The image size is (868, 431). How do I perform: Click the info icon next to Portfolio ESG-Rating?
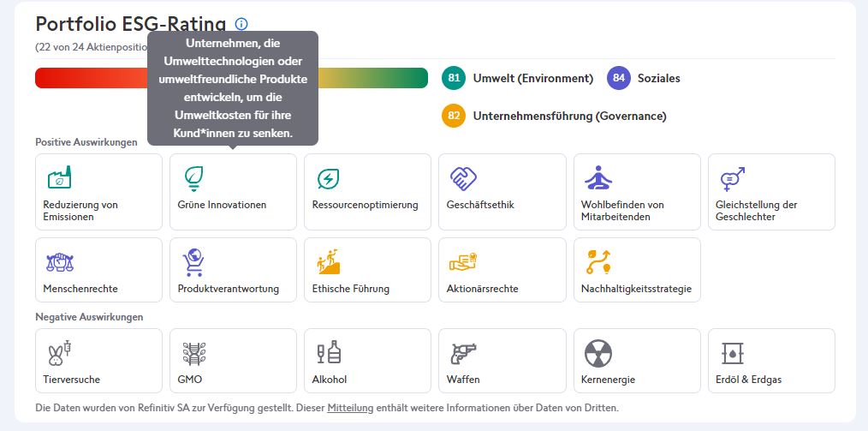click(241, 24)
